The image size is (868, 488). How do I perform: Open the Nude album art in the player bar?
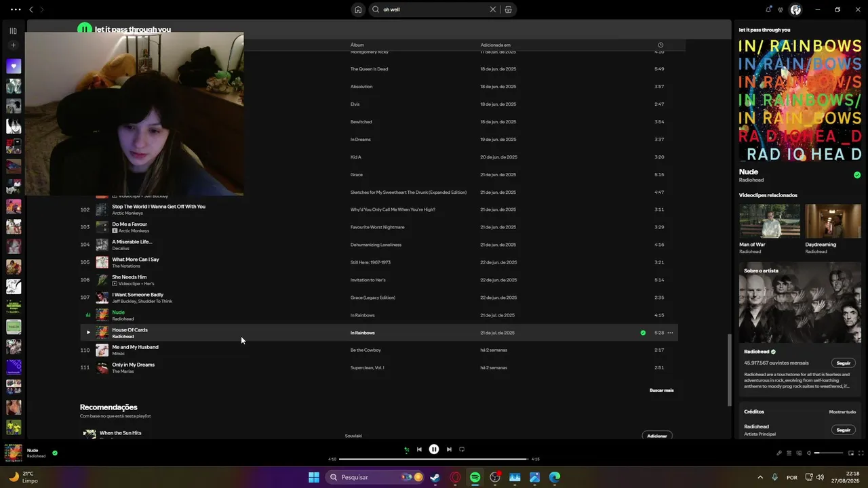(14, 453)
